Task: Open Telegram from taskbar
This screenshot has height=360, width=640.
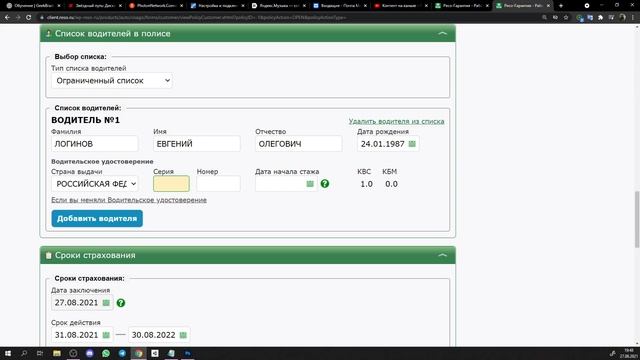Action: coord(122,353)
